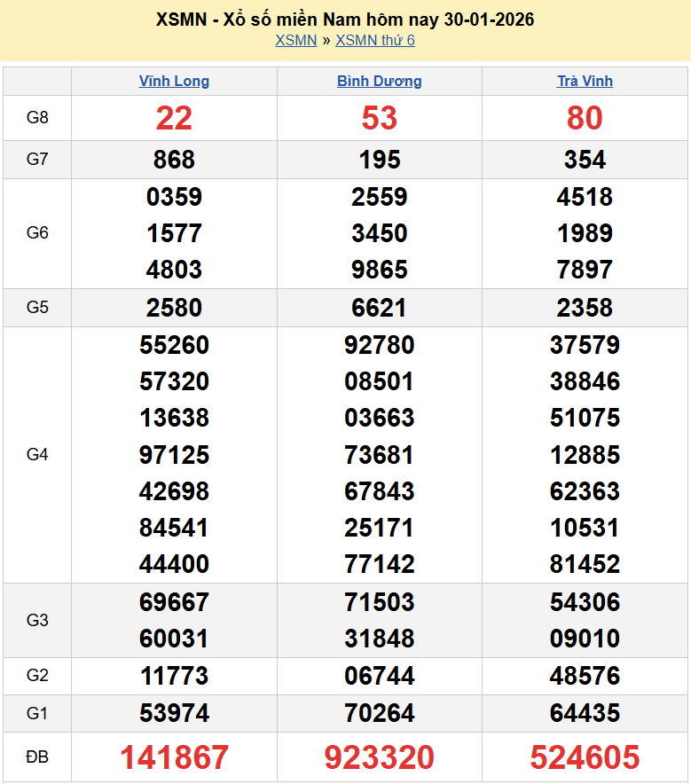Click the G2 result 48576

[585, 676]
